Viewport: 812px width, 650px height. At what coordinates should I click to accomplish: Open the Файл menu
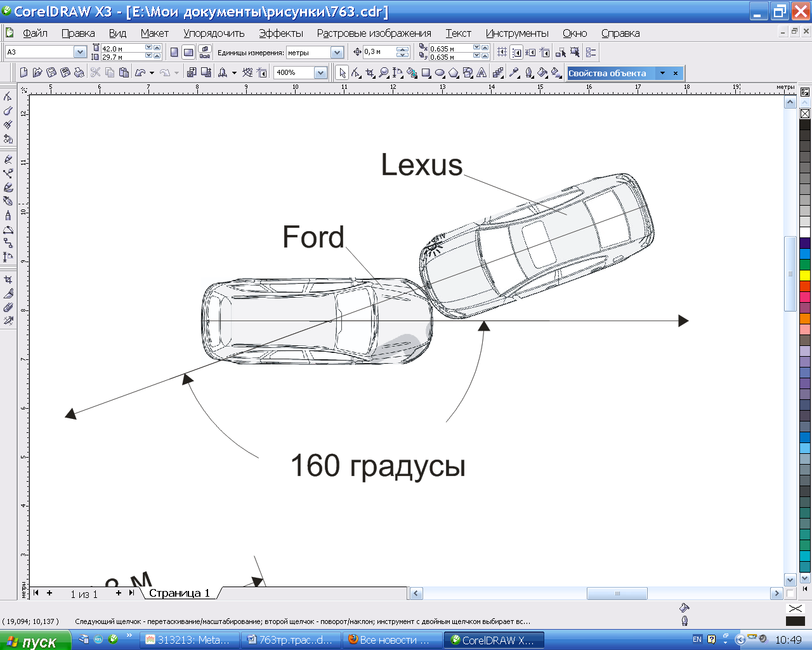(35, 33)
